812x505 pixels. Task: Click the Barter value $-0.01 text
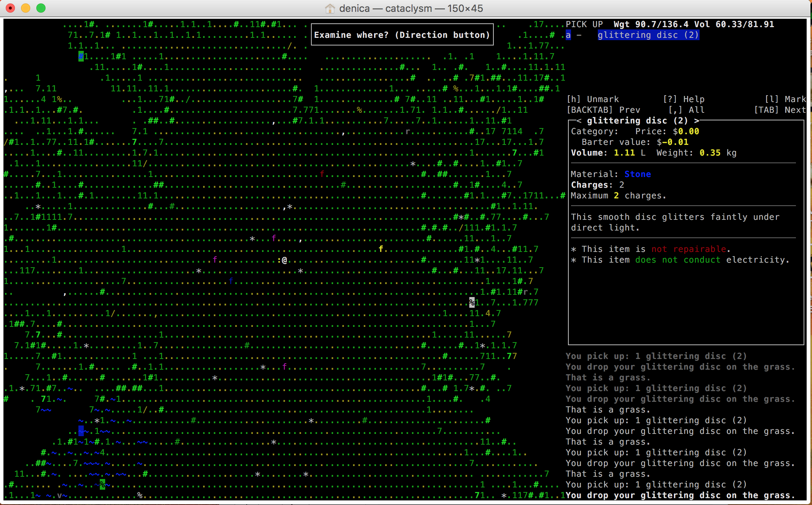[635, 142]
